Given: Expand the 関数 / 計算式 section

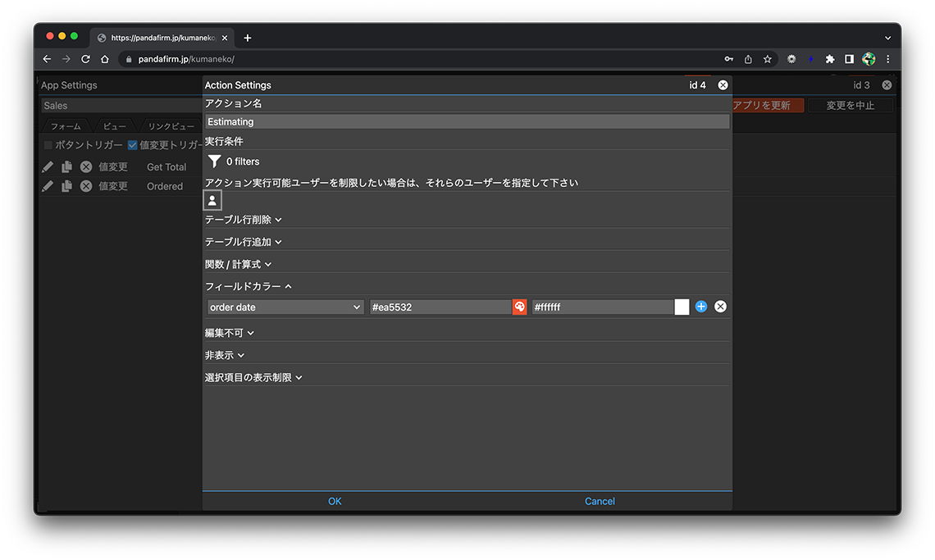Looking at the screenshot, I should pos(238,264).
